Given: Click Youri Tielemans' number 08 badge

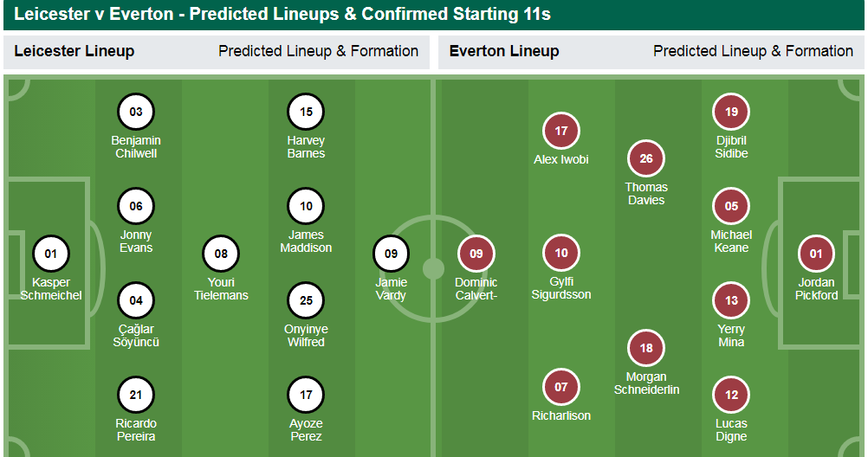Looking at the screenshot, I should [x=220, y=254].
